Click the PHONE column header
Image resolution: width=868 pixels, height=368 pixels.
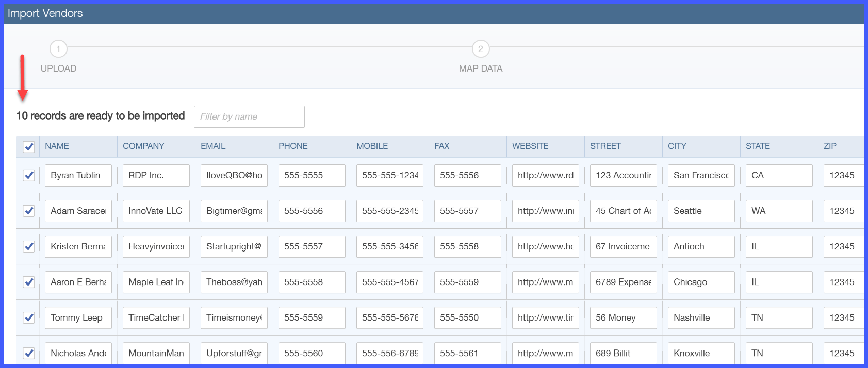pyautogui.click(x=293, y=146)
